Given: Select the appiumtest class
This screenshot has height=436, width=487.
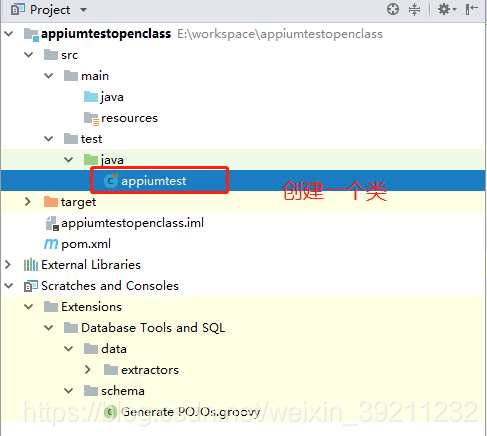Looking at the screenshot, I should [x=154, y=181].
